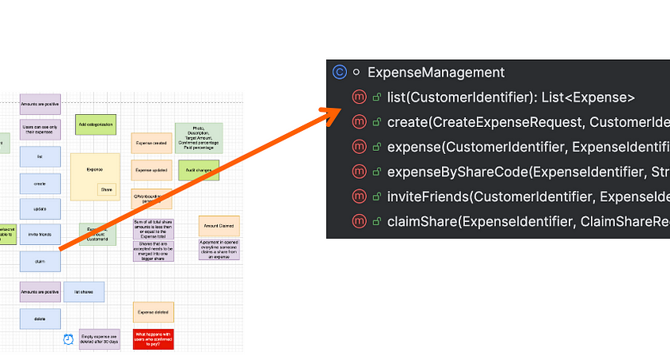Click the yellow Expense aggregate box
This screenshot has width=670, height=360.
(x=95, y=177)
